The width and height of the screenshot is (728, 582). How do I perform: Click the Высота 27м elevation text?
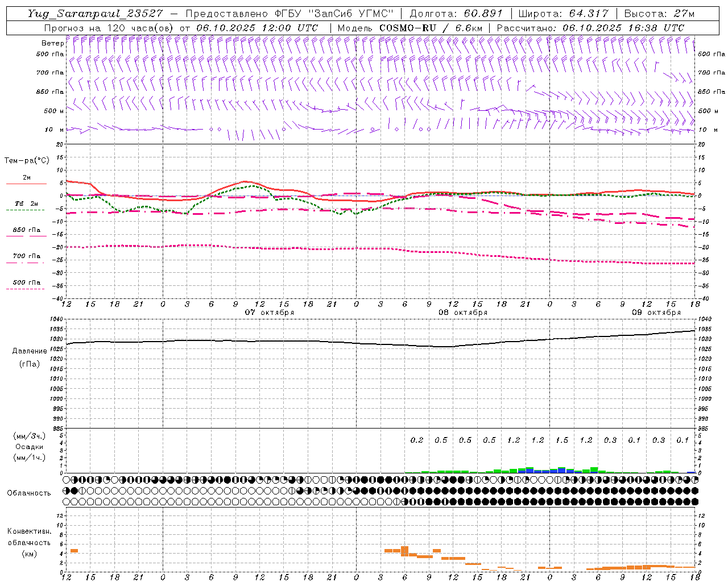coord(659,14)
